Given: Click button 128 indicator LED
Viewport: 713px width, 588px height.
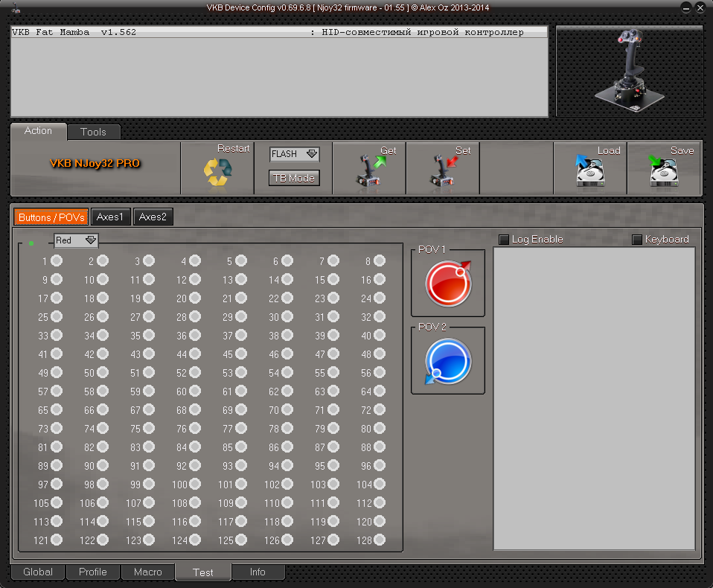Looking at the screenshot, I should pos(380,540).
